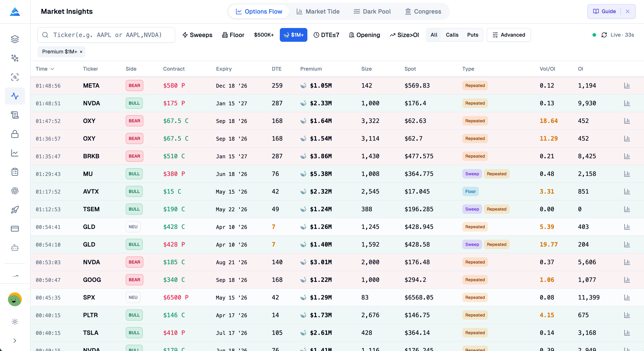Viewport: 644px width, 351px height.
Task: Open the Advanced filters panel
Action: pos(508,35)
